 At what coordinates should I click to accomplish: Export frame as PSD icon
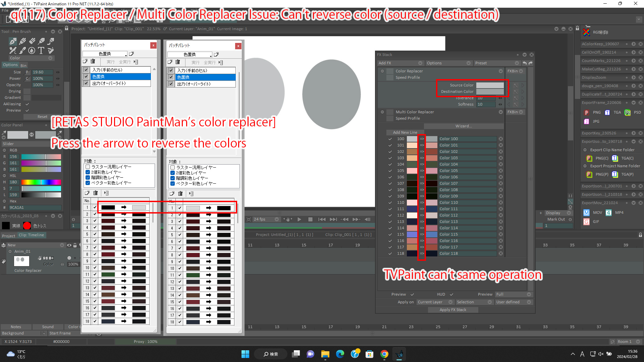[628, 113]
